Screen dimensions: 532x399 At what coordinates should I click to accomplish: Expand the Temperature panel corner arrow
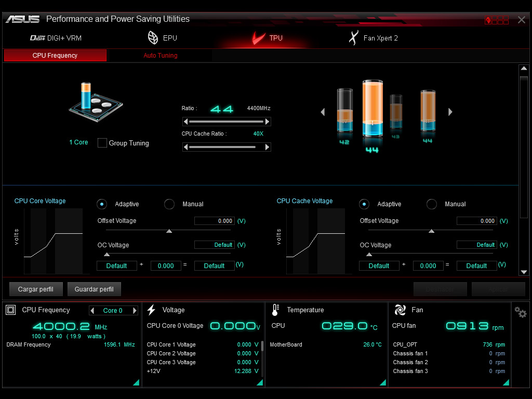click(x=382, y=382)
